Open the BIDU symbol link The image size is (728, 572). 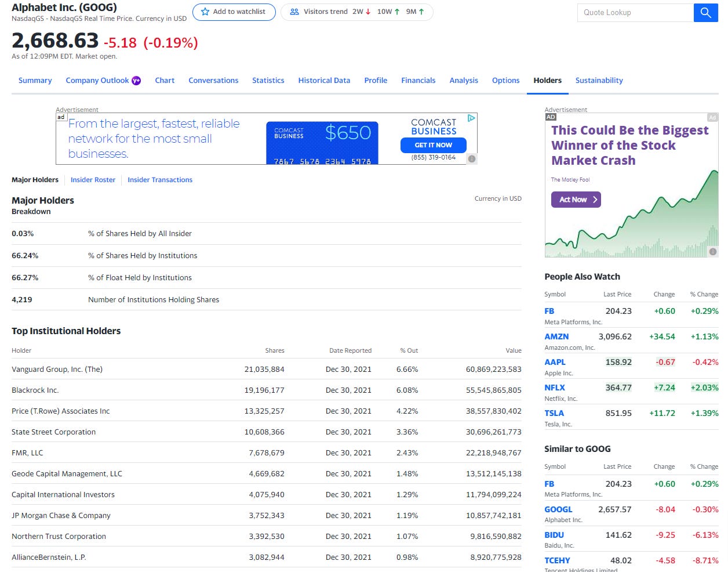coord(554,535)
